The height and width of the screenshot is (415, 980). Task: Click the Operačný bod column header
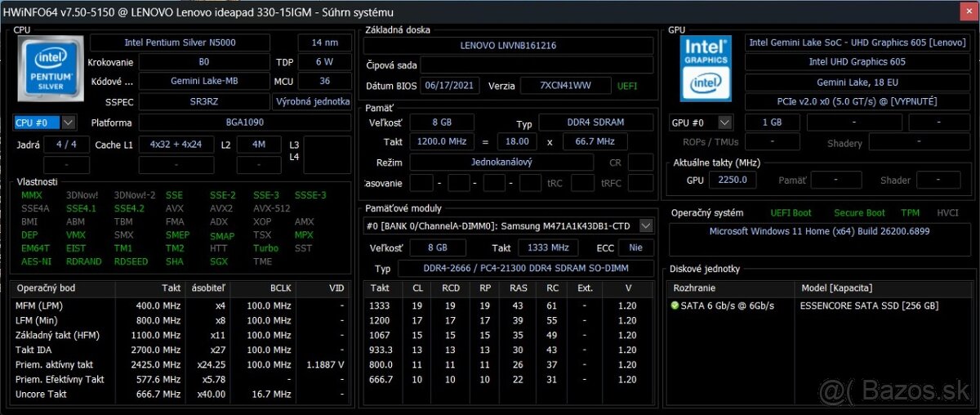pos(47,288)
